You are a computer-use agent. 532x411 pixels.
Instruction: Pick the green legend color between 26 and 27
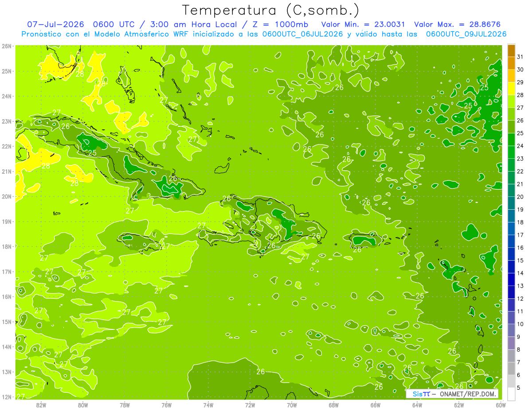click(x=511, y=114)
